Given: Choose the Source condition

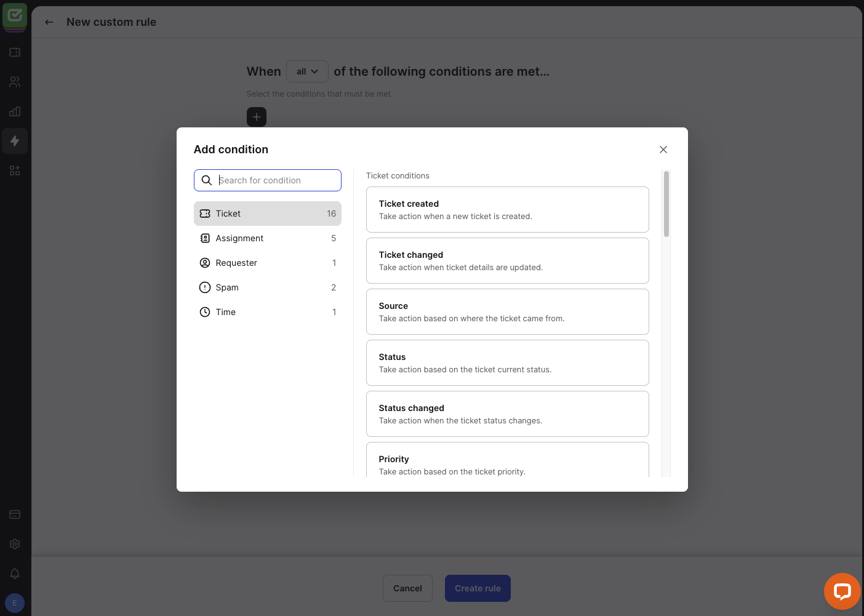Looking at the screenshot, I should 508,312.
